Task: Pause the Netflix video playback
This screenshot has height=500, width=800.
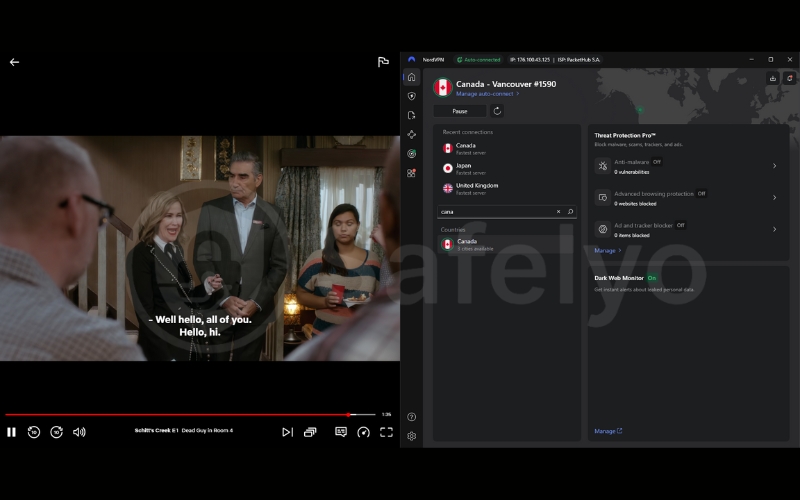Action: click(x=11, y=432)
